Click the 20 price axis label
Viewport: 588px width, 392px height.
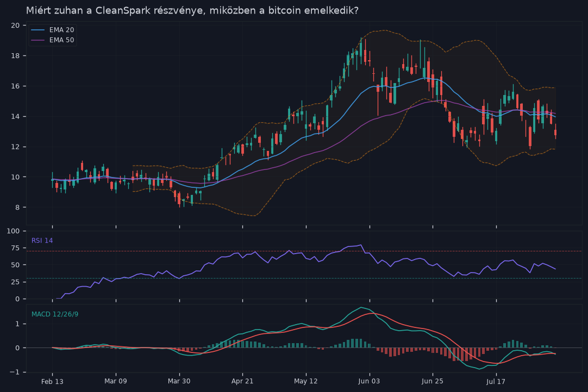click(x=15, y=26)
